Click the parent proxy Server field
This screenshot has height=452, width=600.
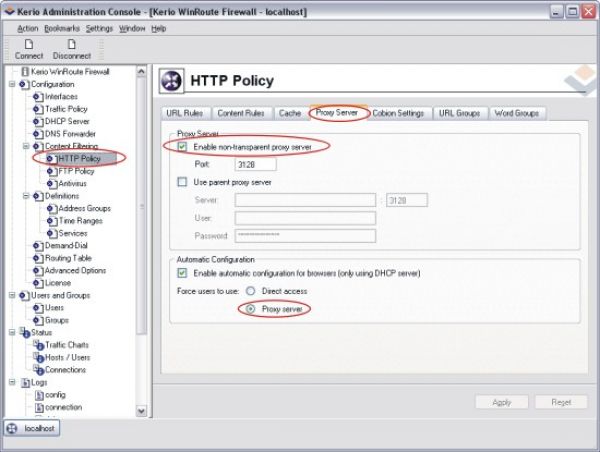305,200
